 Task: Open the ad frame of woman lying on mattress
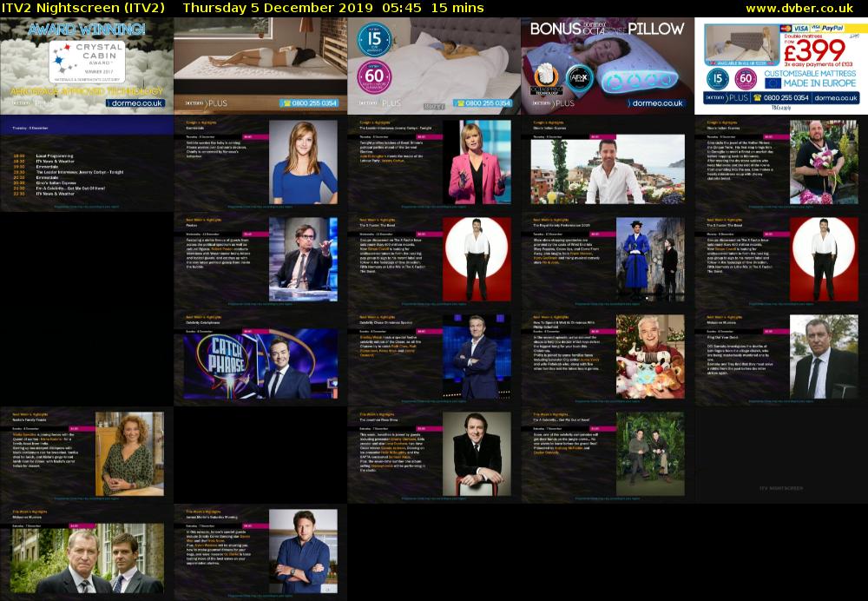tap(260, 66)
